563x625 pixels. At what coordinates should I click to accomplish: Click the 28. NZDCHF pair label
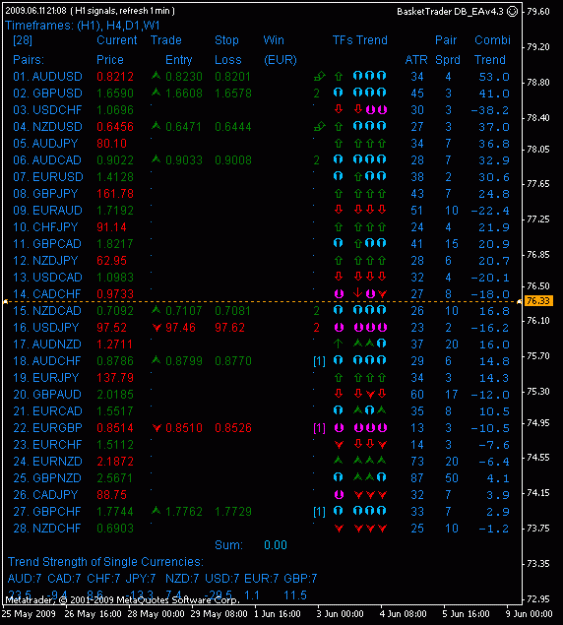click(x=47, y=529)
